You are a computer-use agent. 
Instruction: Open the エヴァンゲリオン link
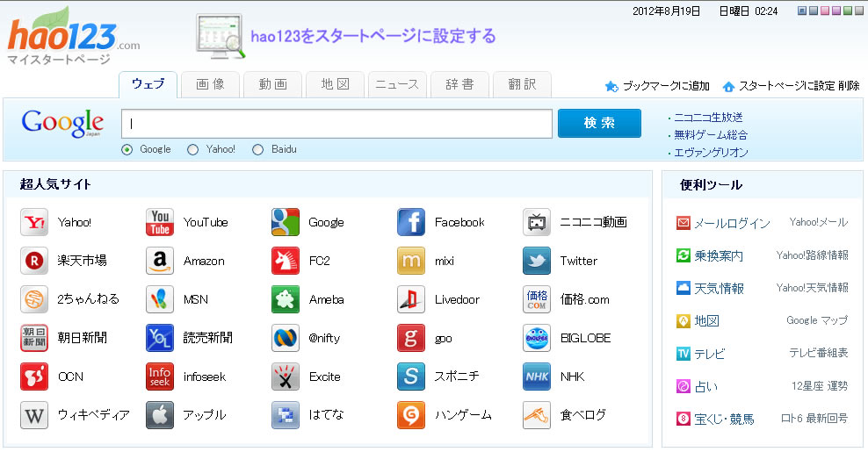(x=711, y=153)
